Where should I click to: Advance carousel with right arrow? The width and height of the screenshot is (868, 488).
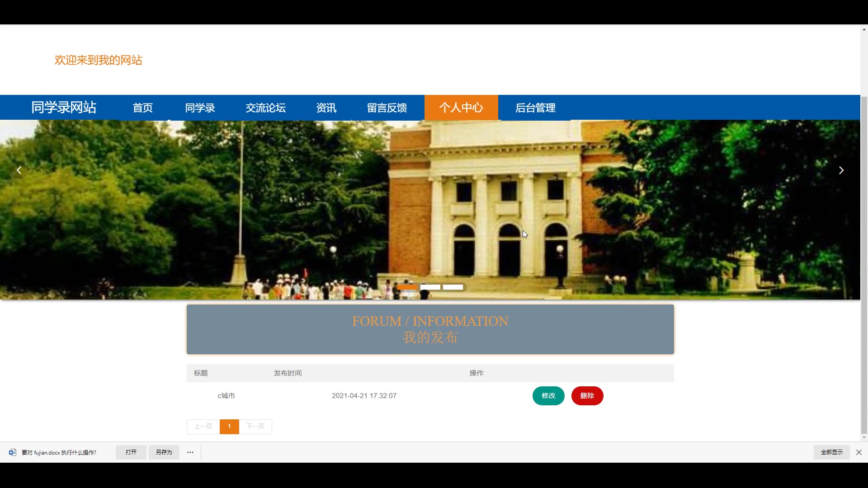(841, 170)
